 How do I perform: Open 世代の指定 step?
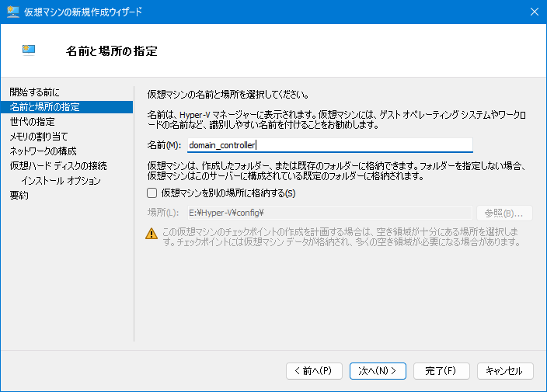[33, 122]
